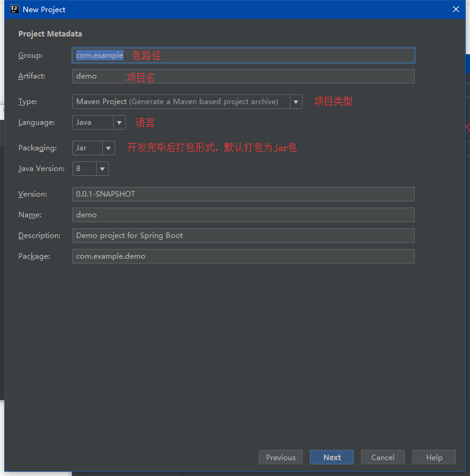Click into the Artifact field
The width and height of the screenshot is (470, 476).
tap(243, 76)
